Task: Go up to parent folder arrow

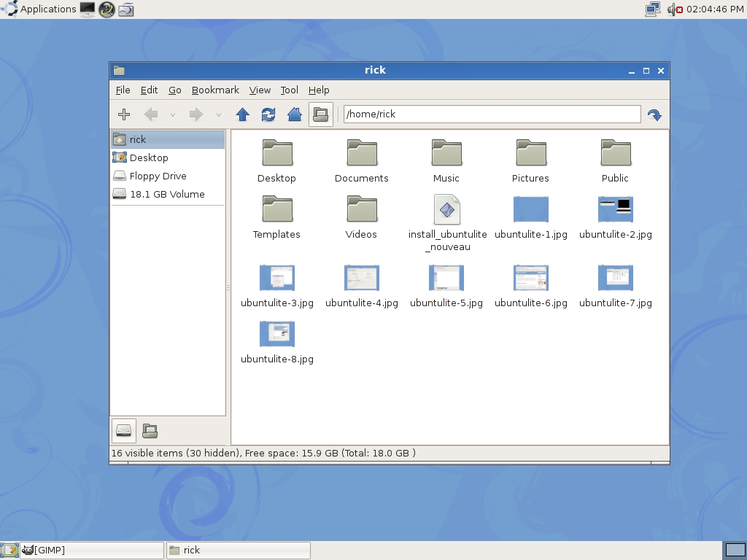Action: [x=243, y=114]
